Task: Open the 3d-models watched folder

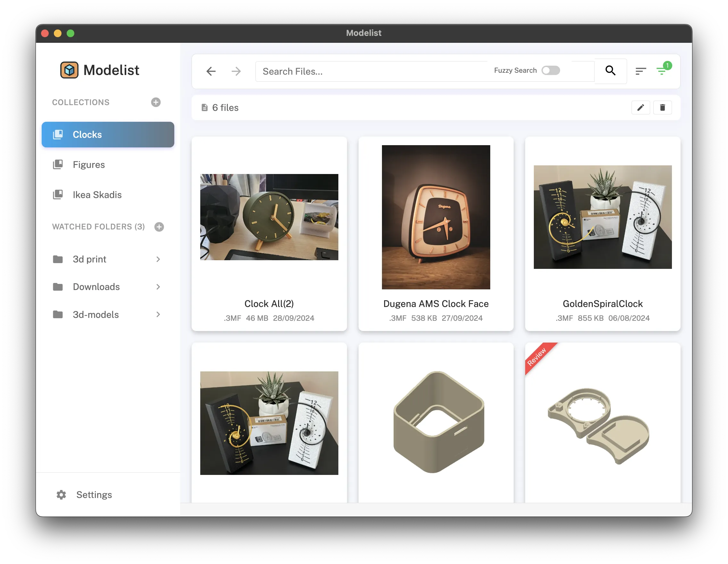Action: (108, 315)
